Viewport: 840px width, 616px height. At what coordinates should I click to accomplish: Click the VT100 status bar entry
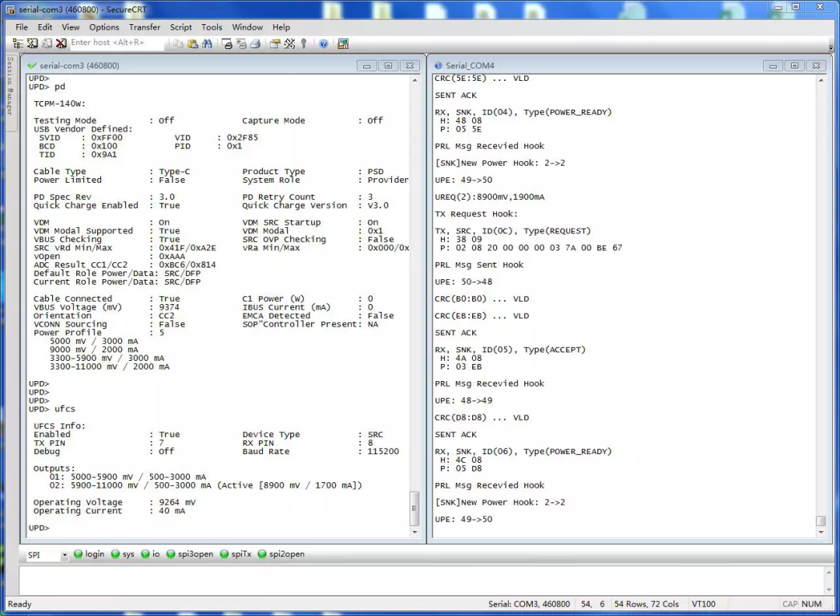[703, 604]
